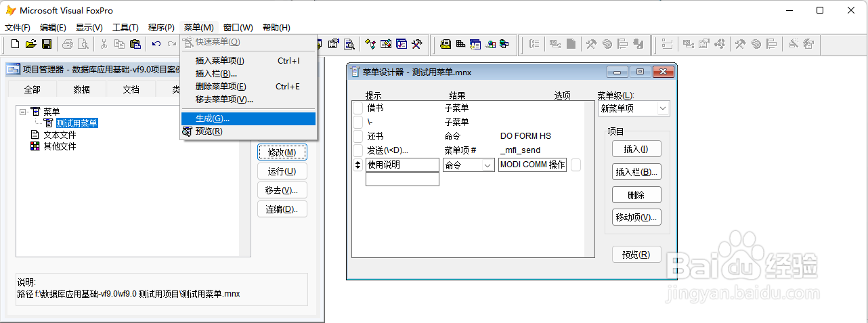This screenshot has height=323, width=868.
Task: Click the yellow stacked-pages icon in second toolbar
Action: [x=446, y=45]
